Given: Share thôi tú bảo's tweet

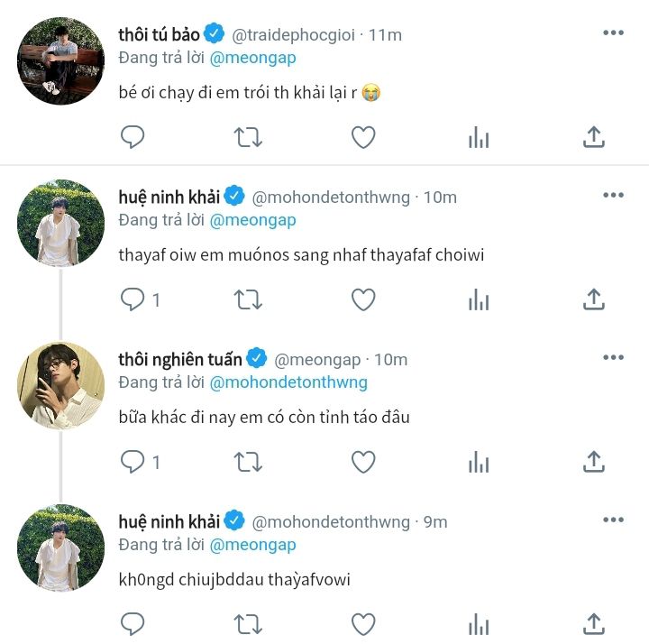Looking at the screenshot, I should pyautogui.click(x=593, y=137).
